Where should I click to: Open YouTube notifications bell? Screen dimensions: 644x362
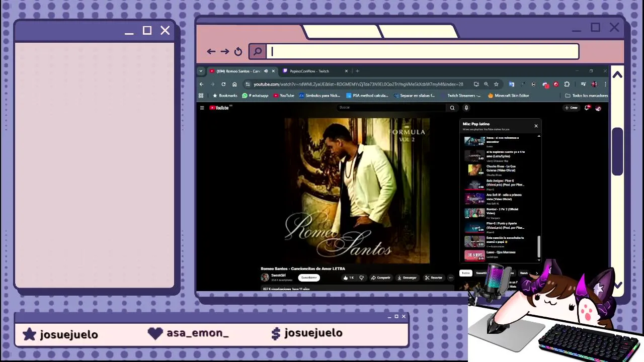pos(587,108)
